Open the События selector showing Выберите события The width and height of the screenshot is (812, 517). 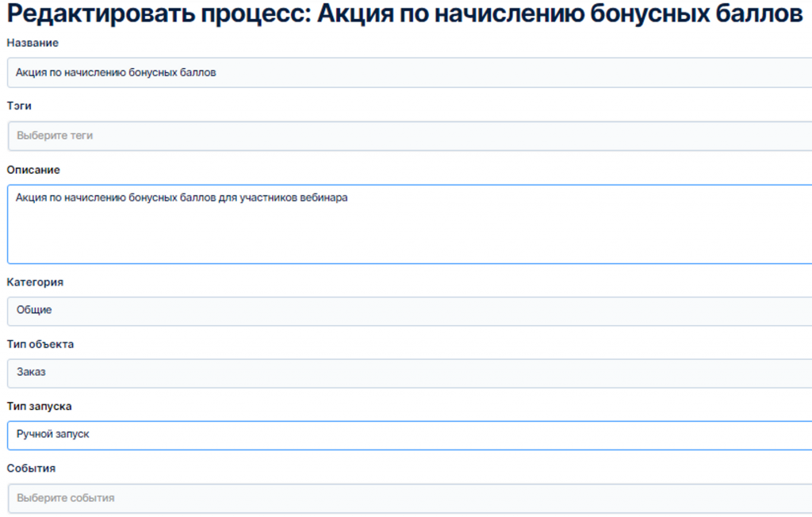click(409, 498)
